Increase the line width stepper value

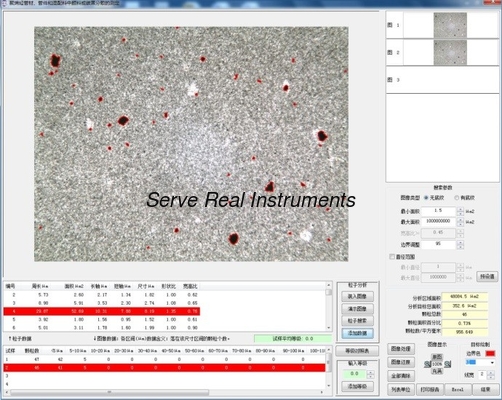coord(491,373)
